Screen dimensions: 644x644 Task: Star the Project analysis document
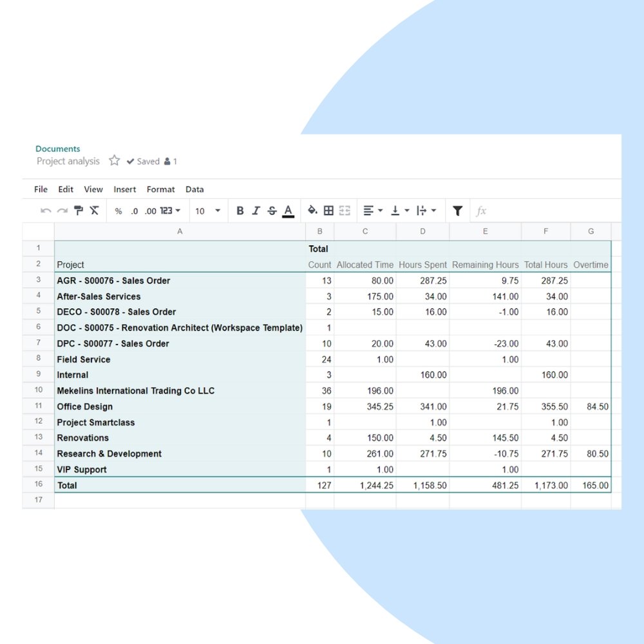coord(114,161)
